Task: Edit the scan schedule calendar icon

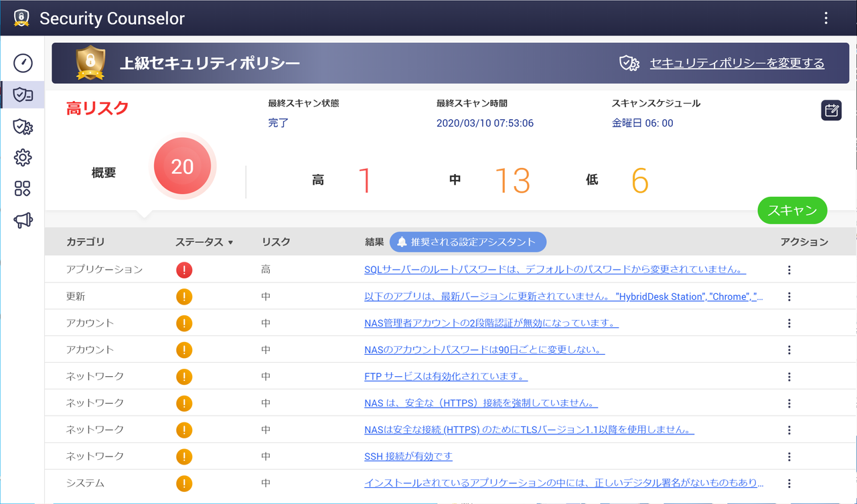Action: [x=831, y=110]
